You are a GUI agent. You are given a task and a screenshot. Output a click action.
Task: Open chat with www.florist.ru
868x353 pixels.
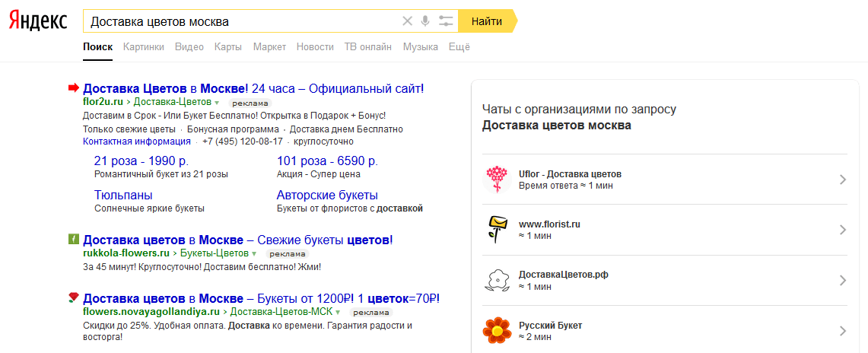coord(664,230)
